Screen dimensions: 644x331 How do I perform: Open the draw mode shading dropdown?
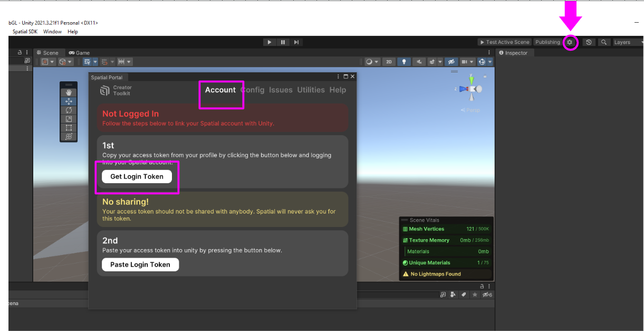(372, 62)
